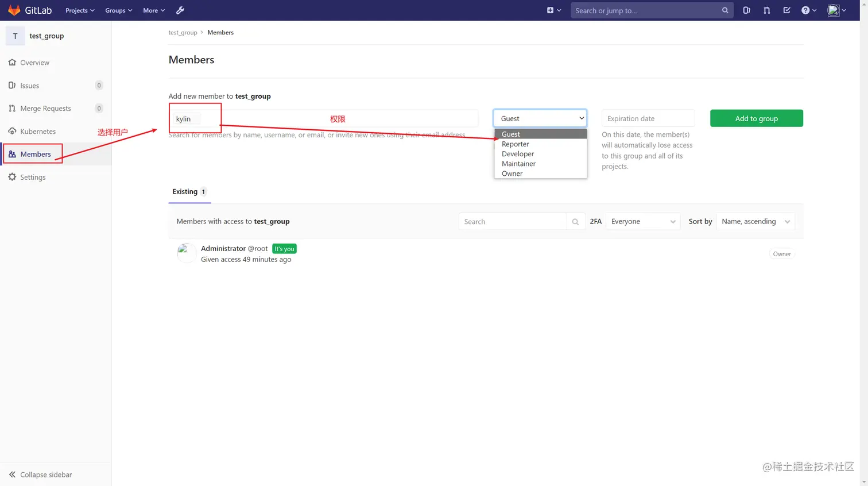Viewport: 868px width, 486px height.
Task: Open the Administrator profile link
Action: pyautogui.click(x=223, y=248)
